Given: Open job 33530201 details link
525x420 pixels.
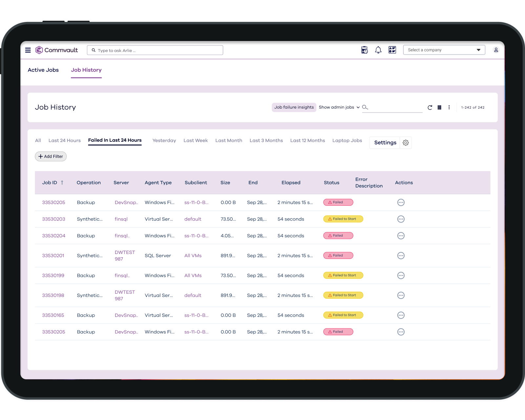Looking at the screenshot, I should coord(53,256).
